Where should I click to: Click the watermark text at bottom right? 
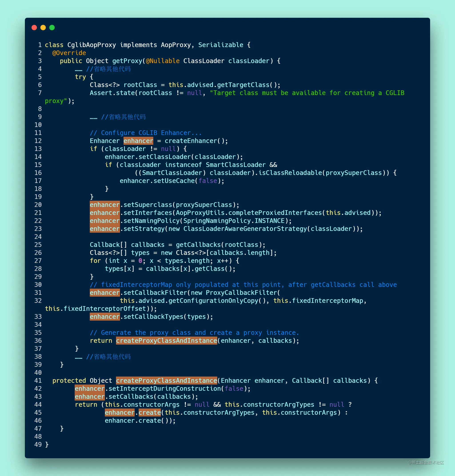pyautogui.click(x=426, y=462)
